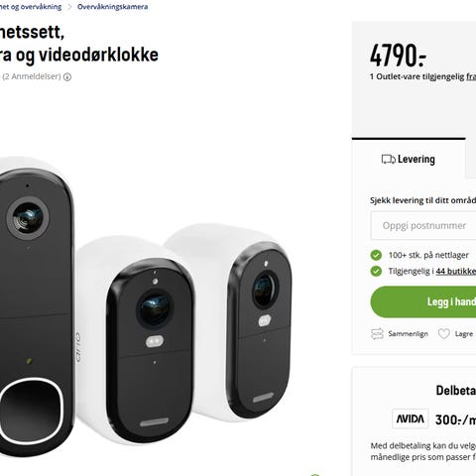Click the Sammenlign compare arrows icon
This screenshot has width=476, height=476.
tap(377, 334)
